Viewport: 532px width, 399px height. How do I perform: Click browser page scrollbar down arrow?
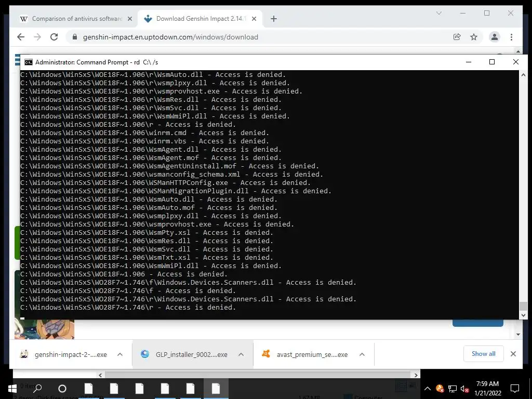coord(518,334)
